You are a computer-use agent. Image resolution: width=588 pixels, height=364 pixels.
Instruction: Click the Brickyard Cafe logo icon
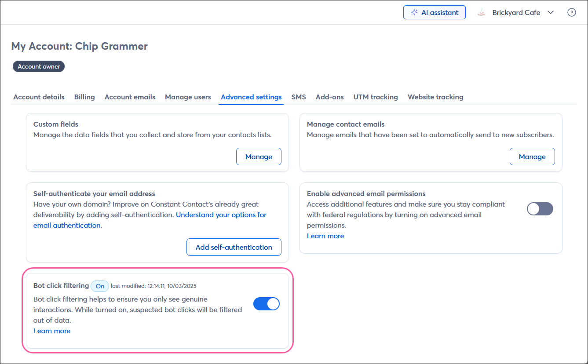(x=481, y=13)
